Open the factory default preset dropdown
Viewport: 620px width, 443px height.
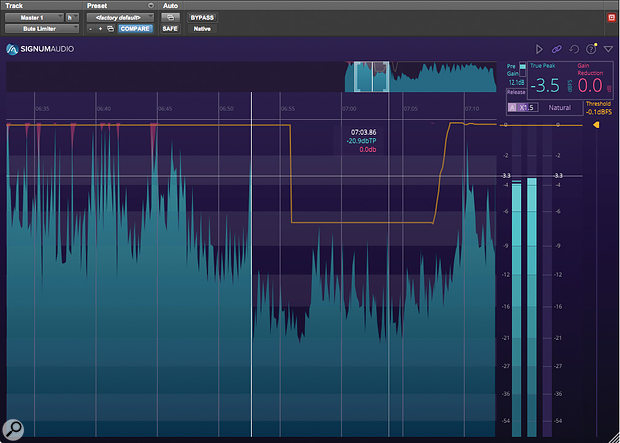tap(120, 18)
